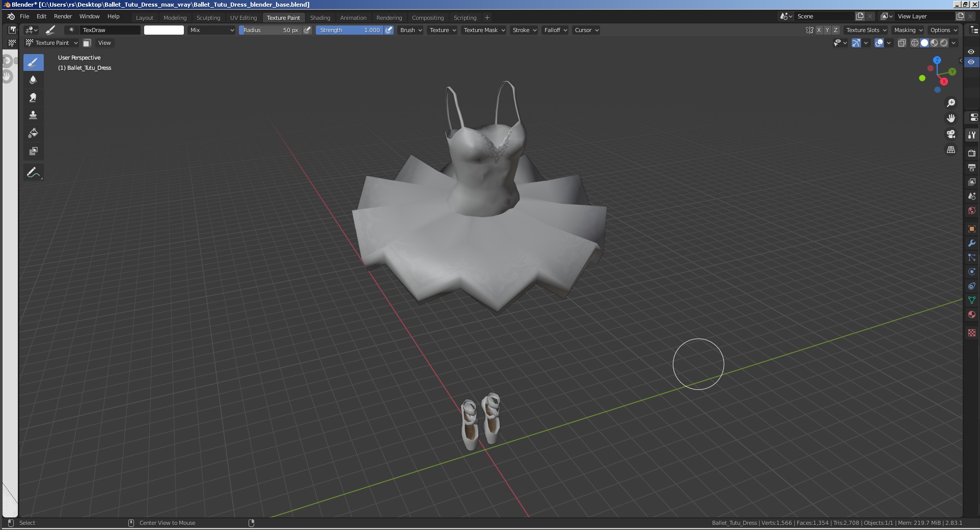Open the Texture Slots dropdown
The image size is (980, 530).
tap(866, 30)
